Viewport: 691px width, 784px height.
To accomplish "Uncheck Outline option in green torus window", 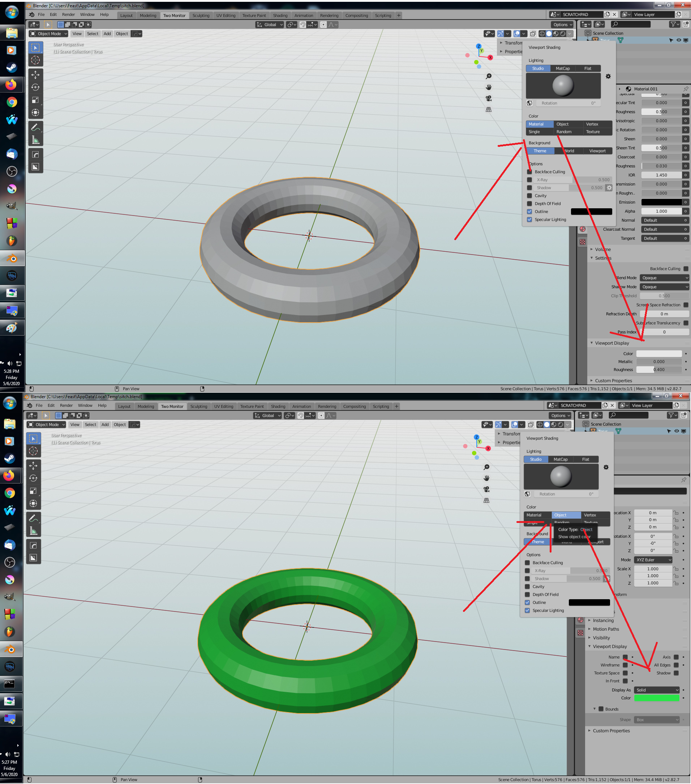I will coord(527,602).
